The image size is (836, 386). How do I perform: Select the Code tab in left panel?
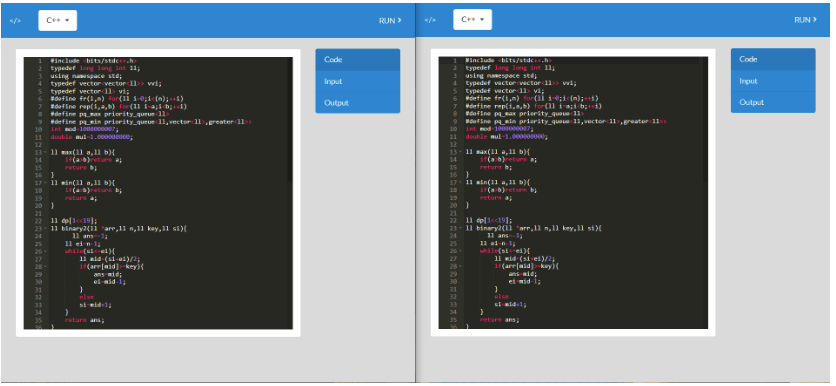[x=358, y=60]
